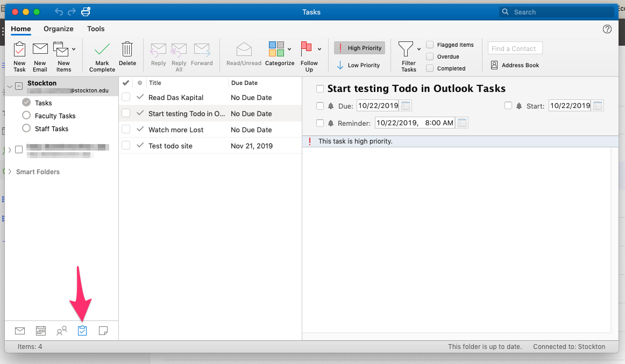Open the Home tab
The width and height of the screenshot is (625, 364).
21,28
